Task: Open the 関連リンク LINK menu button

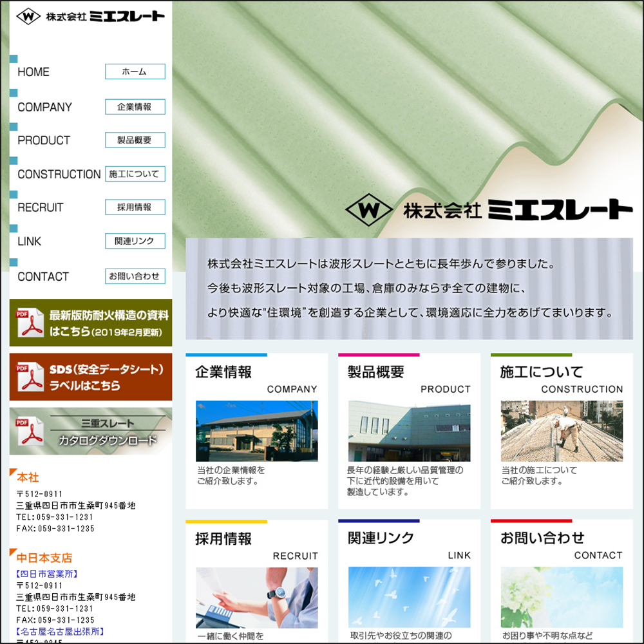Action: pos(135,241)
